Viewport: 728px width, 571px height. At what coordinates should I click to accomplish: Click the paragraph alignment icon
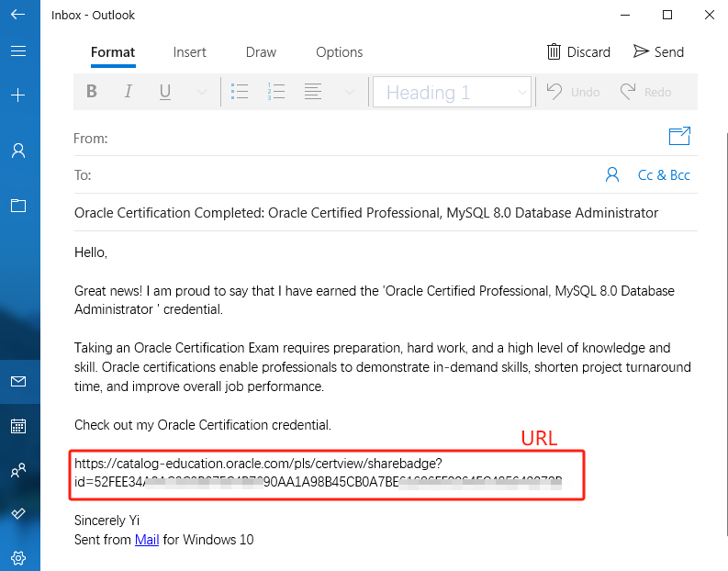pyautogui.click(x=312, y=92)
